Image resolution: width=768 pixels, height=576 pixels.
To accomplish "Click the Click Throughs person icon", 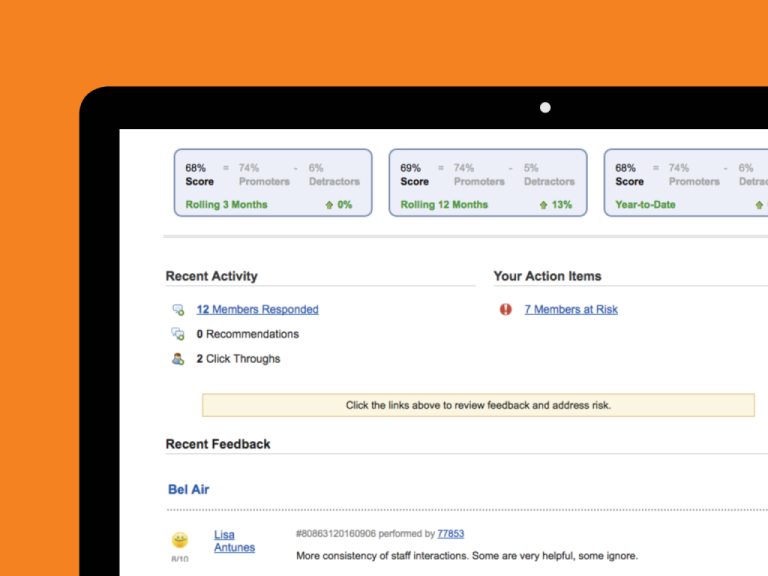I will click(x=178, y=359).
